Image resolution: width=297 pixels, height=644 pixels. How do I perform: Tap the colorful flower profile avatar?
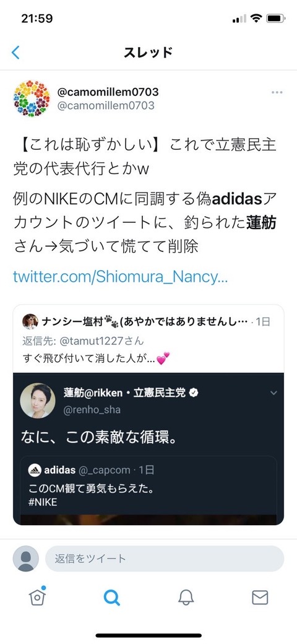tap(32, 98)
